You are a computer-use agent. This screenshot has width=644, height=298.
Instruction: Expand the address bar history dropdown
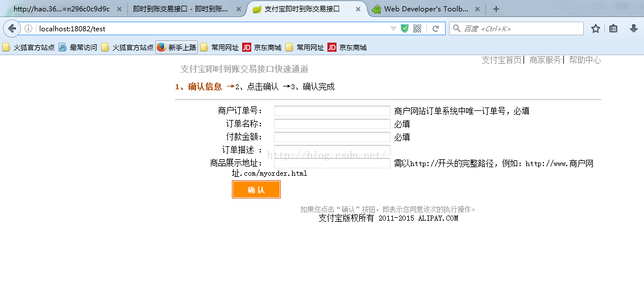[x=393, y=28]
